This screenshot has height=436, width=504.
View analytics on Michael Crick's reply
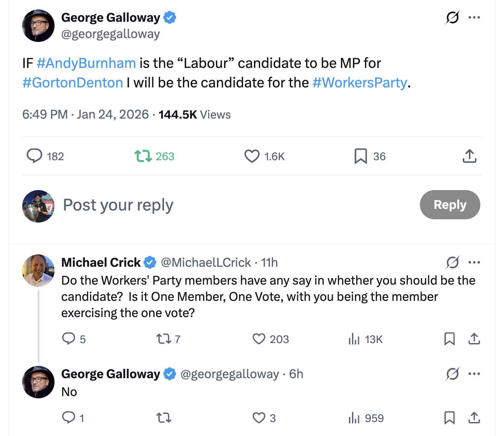click(354, 339)
